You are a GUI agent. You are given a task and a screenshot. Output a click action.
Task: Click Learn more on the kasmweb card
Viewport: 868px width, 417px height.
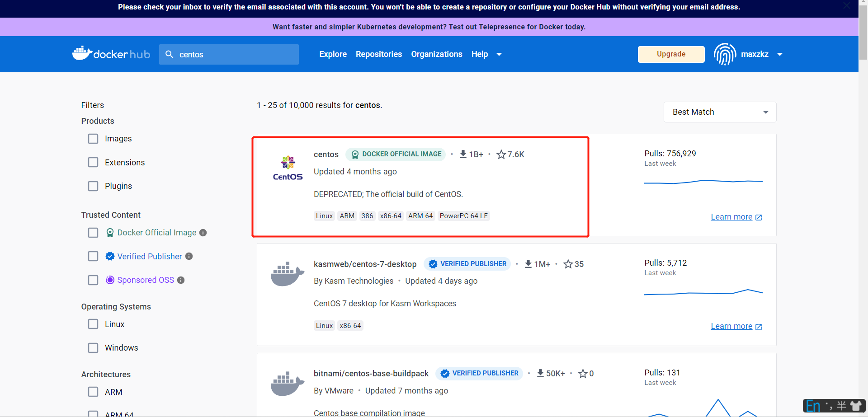tap(731, 326)
